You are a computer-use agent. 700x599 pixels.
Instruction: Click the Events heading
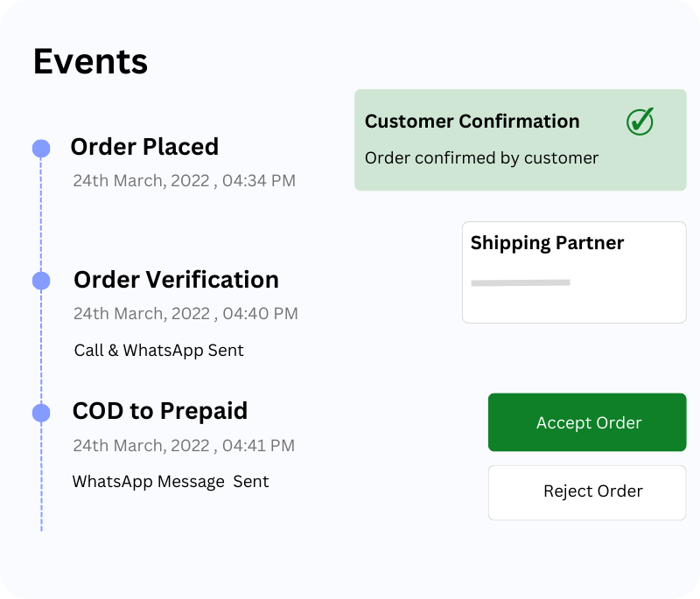click(x=90, y=62)
